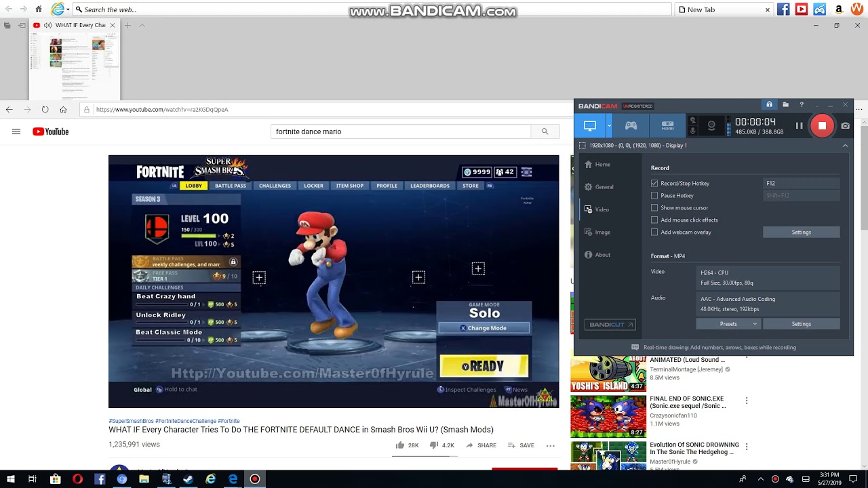
Task: Open video more actions ellipsis
Action: pyautogui.click(x=550, y=445)
